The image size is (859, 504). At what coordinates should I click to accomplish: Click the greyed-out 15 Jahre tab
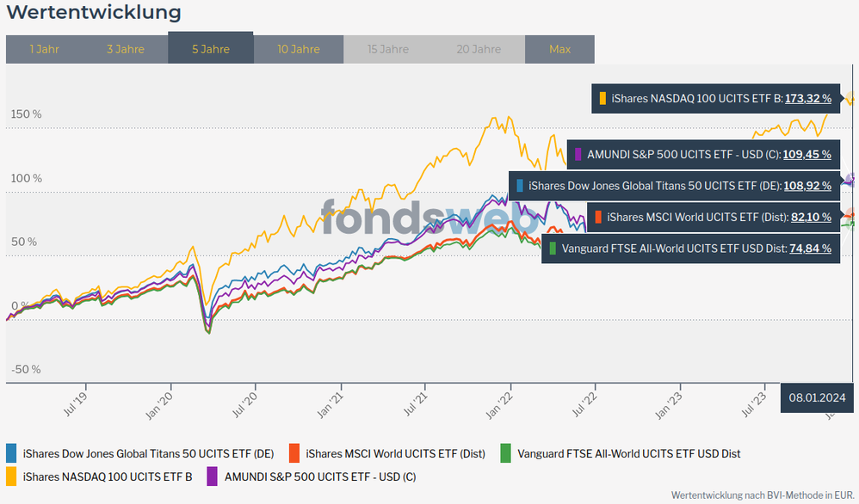[x=388, y=49]
